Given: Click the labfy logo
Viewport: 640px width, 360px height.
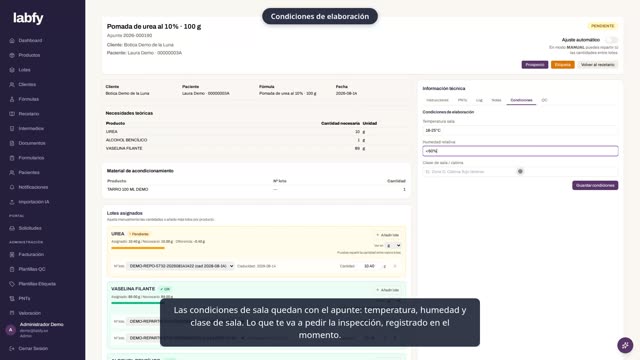Looking at the screenshot, I should [28, 18].
